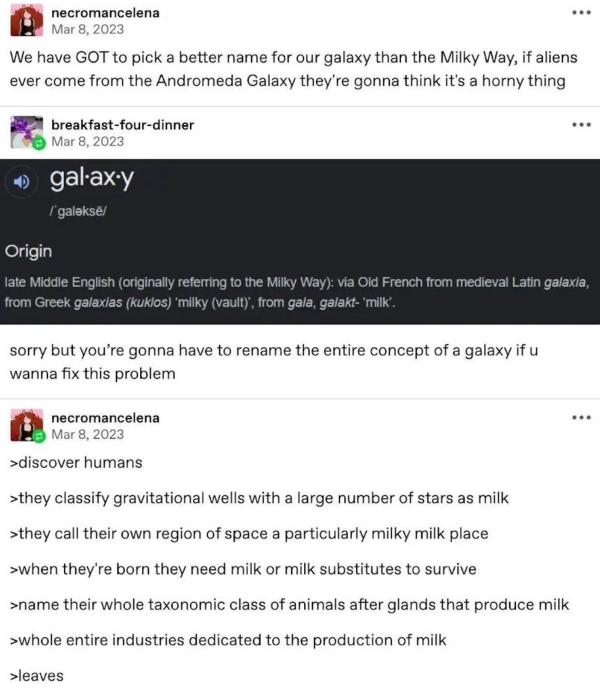Open breakfast-four-dinner username link
Screen dimensions: 600x700
click(x=123, y=125)
